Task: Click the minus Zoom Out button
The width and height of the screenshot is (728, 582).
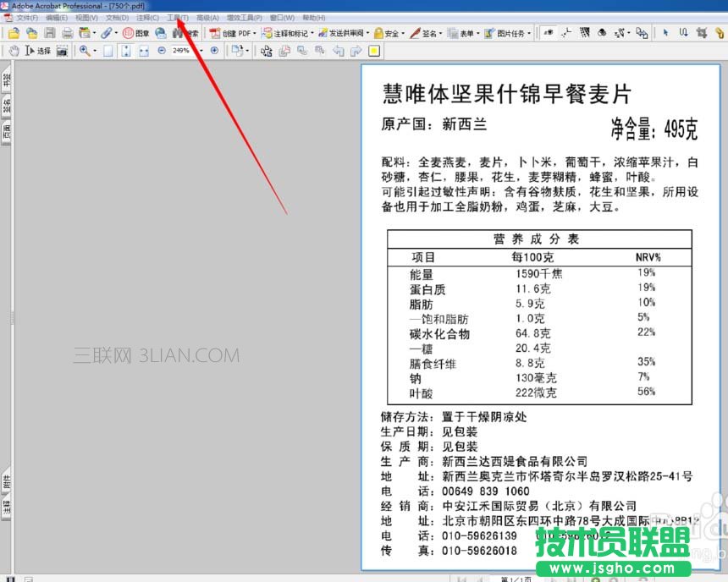Action: [x=162, y=50]
